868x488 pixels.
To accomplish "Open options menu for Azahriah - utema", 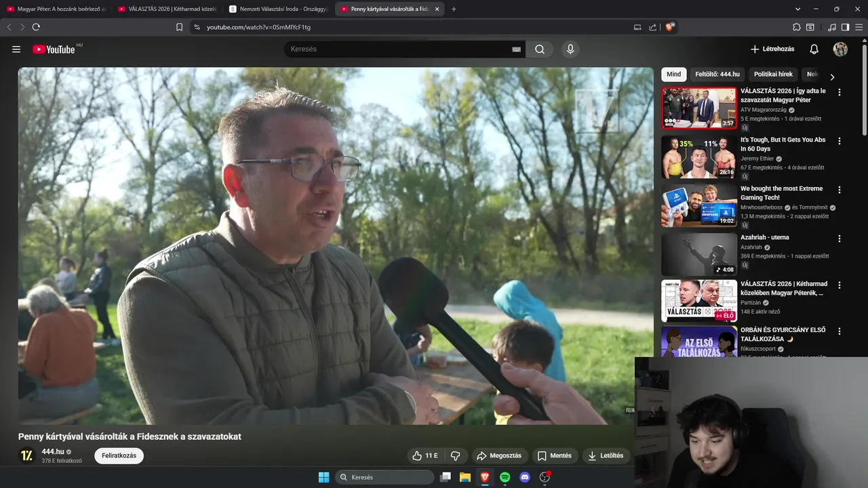I will click(840, 239).
